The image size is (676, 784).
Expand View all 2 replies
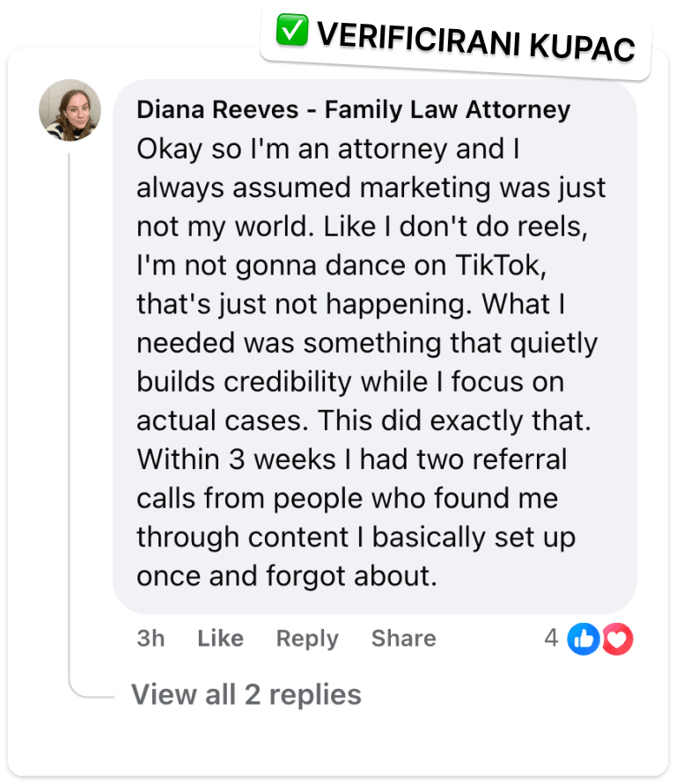point(246,694)
